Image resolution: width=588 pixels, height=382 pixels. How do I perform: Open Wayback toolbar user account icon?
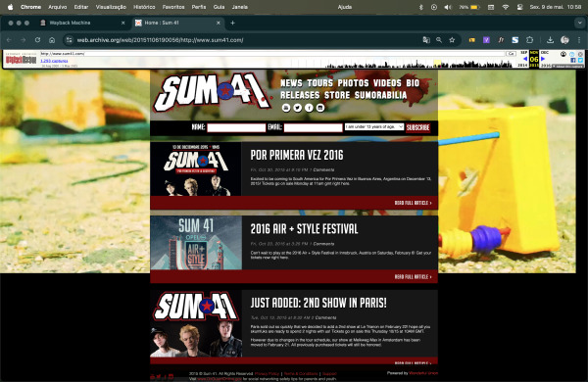563,54
